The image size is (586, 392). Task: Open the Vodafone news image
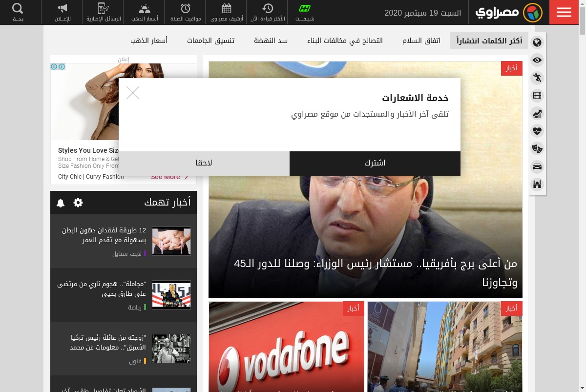point(287,347)
